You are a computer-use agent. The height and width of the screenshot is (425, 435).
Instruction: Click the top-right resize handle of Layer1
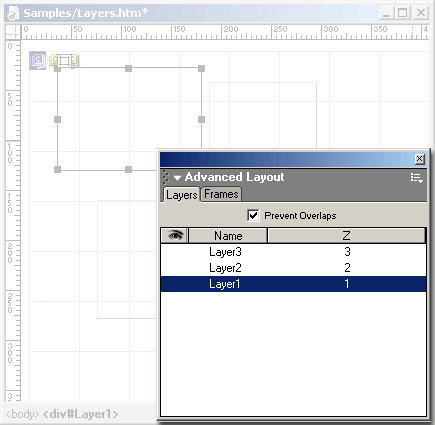(201, 68)
